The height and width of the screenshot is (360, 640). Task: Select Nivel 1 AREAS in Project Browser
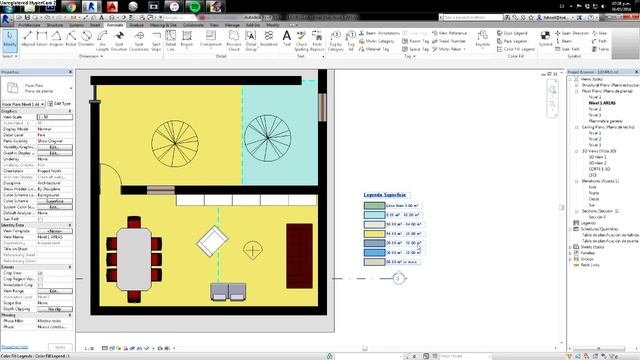click(602, 103)
